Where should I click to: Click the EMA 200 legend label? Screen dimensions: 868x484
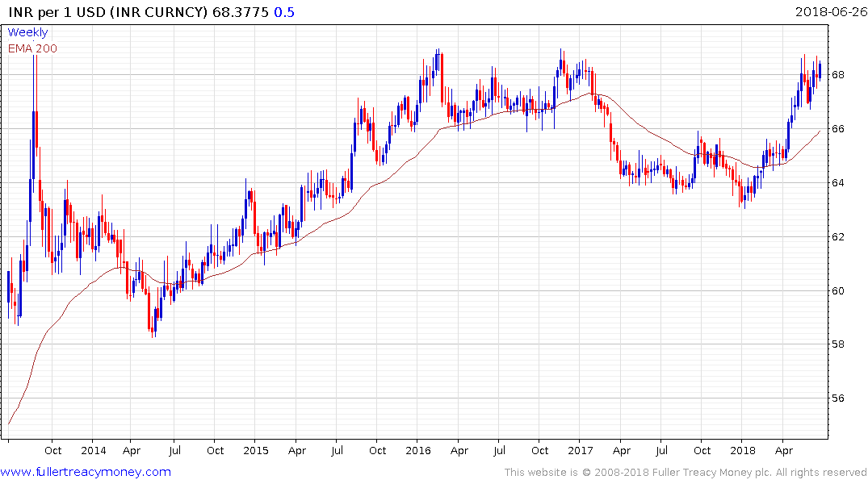(32, 48)
